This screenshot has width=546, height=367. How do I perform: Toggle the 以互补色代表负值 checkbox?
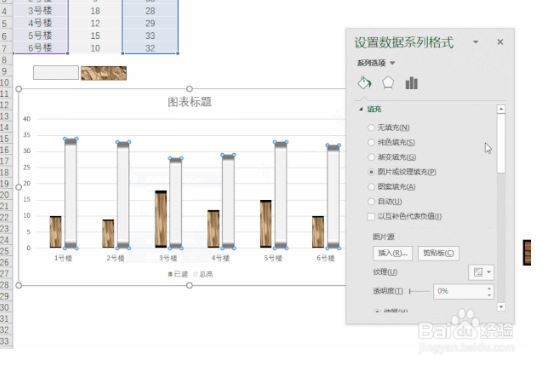pos(371,217)
